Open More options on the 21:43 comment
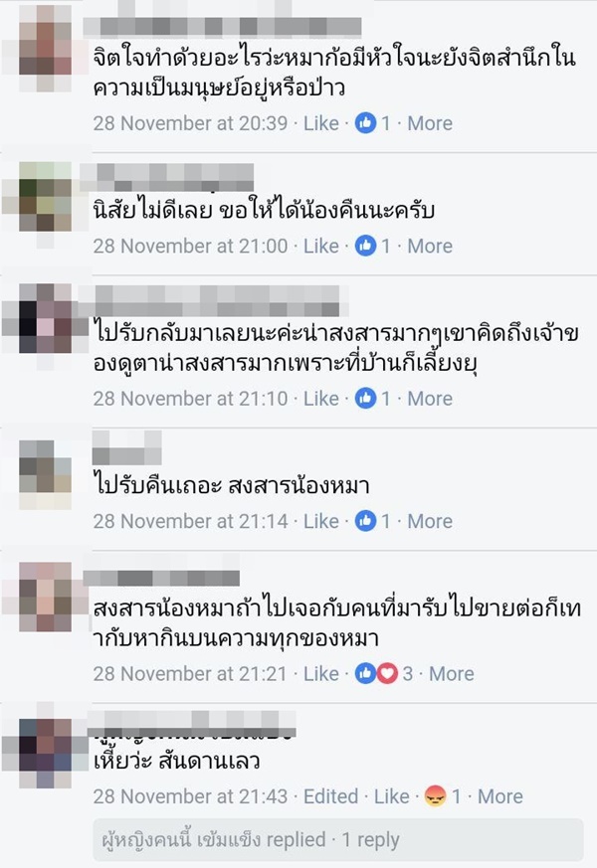This screenshot has width=597, height=868. pos(500,796)
